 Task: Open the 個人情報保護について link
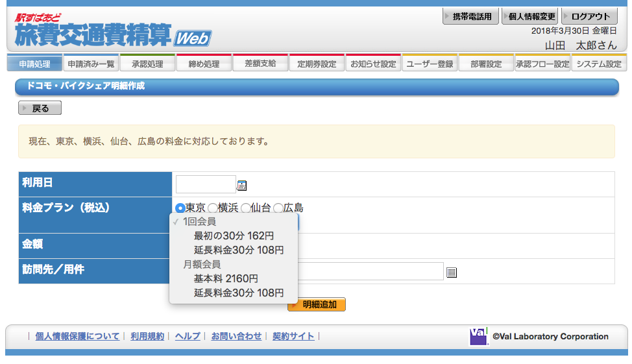click(x=77, y=336)
